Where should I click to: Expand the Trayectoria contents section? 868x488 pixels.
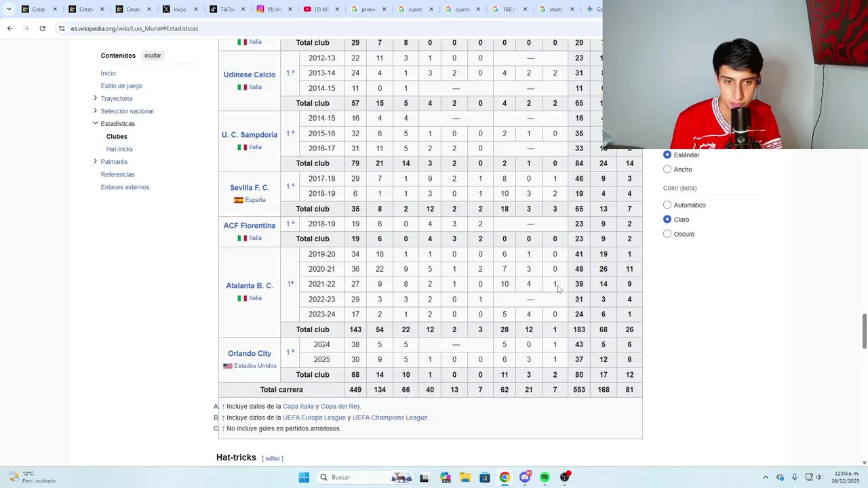point(95,98)
